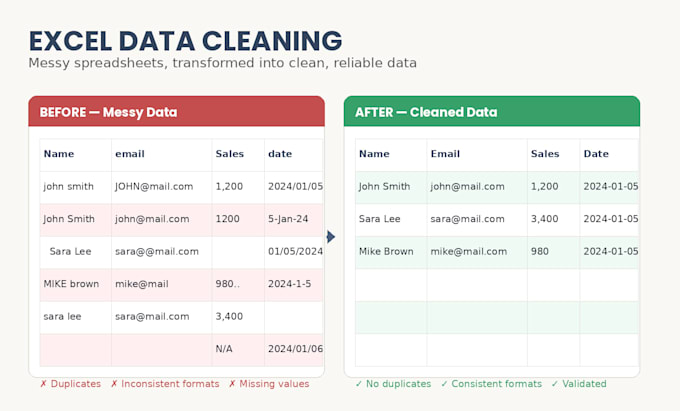Click 'Sara Lee' in the Cleaned Data table
680x411 pixels.
coord(379,219)
